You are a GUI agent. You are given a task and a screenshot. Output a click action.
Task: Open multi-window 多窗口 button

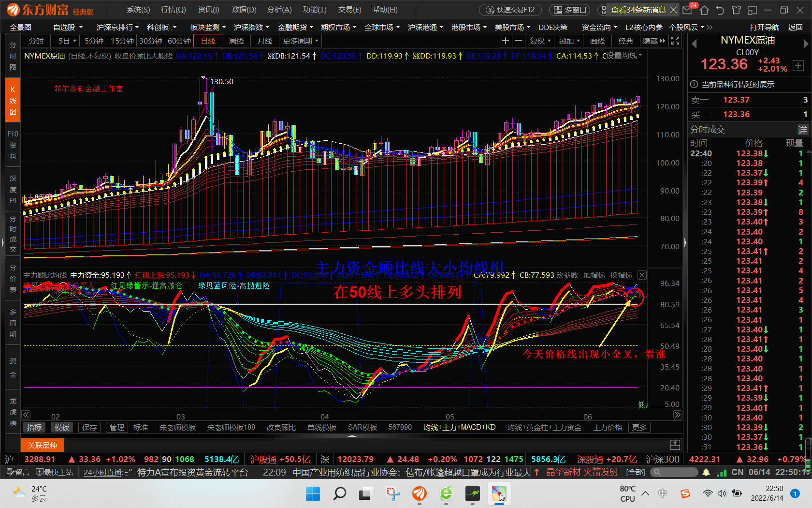pyautogui.click(x=569, y=10)
